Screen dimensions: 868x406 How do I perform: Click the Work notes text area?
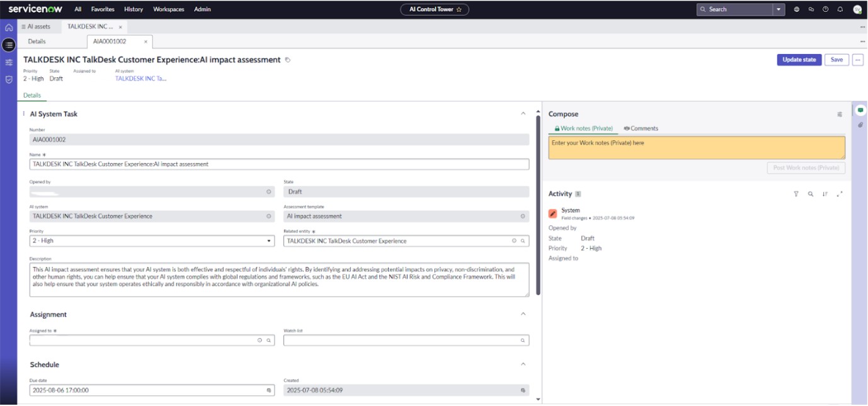click(x=697, y=148)
